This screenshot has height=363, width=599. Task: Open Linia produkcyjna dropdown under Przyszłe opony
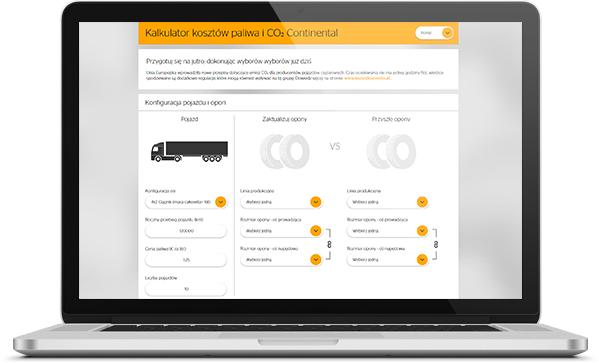(388, 202)
